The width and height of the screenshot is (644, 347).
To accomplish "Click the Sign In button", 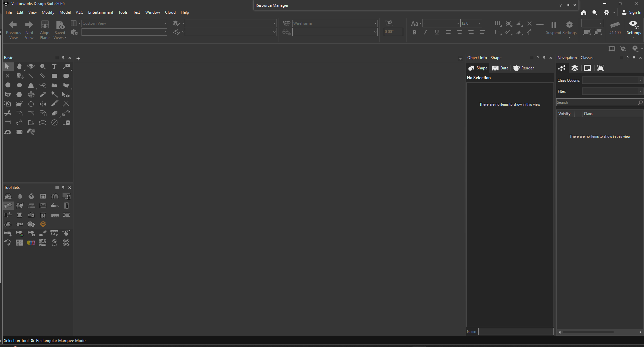I will (631, 12).
